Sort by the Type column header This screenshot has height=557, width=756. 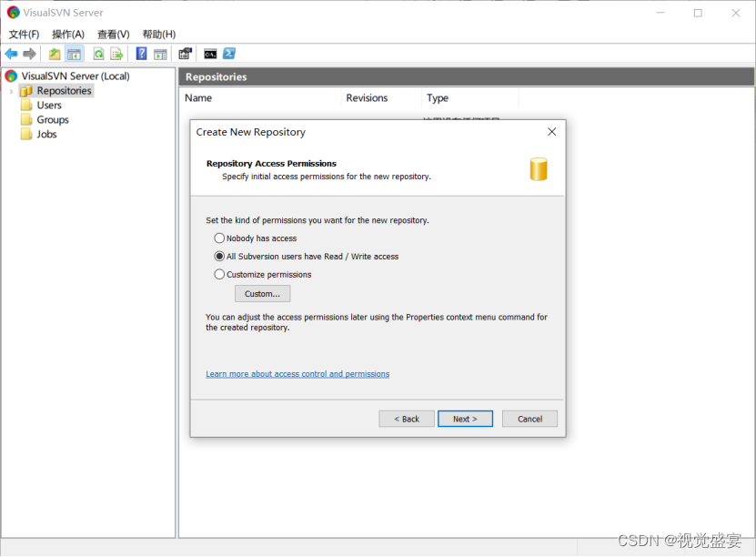point(470,98)
